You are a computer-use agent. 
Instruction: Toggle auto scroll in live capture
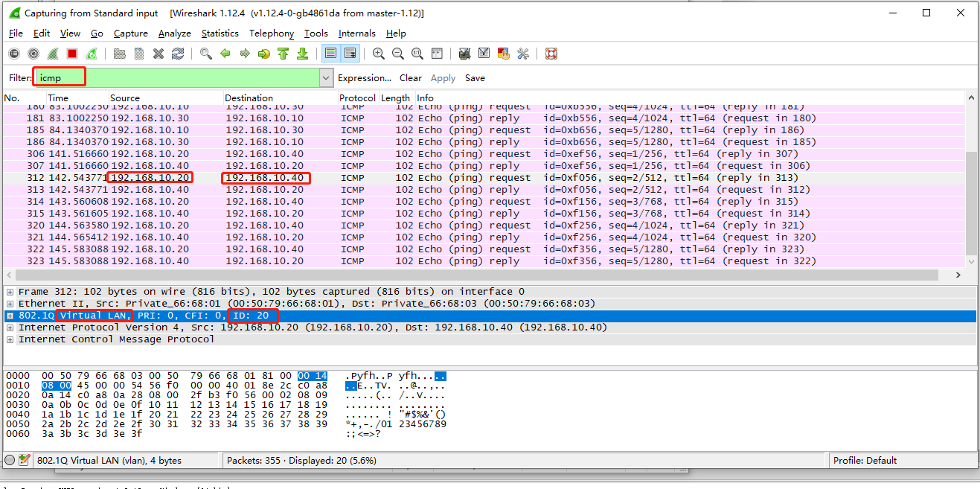click(350, 54)
